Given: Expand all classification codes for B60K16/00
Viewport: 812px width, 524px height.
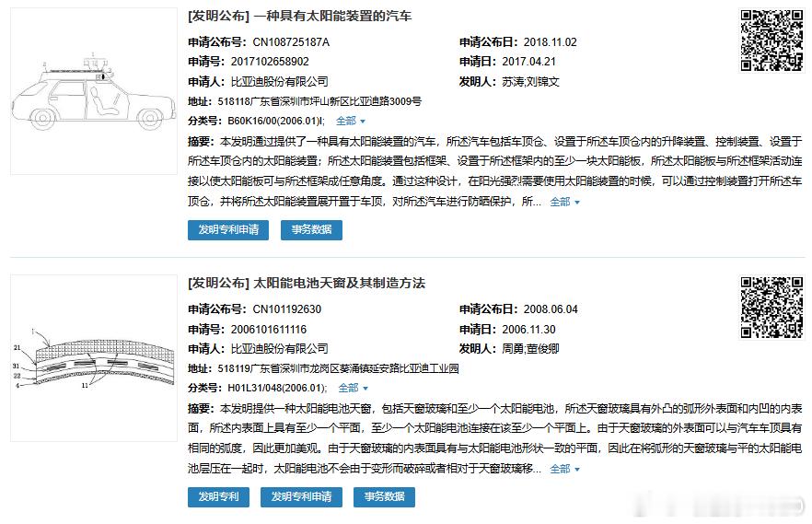Looking at the screenshot, I should click(351, 122).
